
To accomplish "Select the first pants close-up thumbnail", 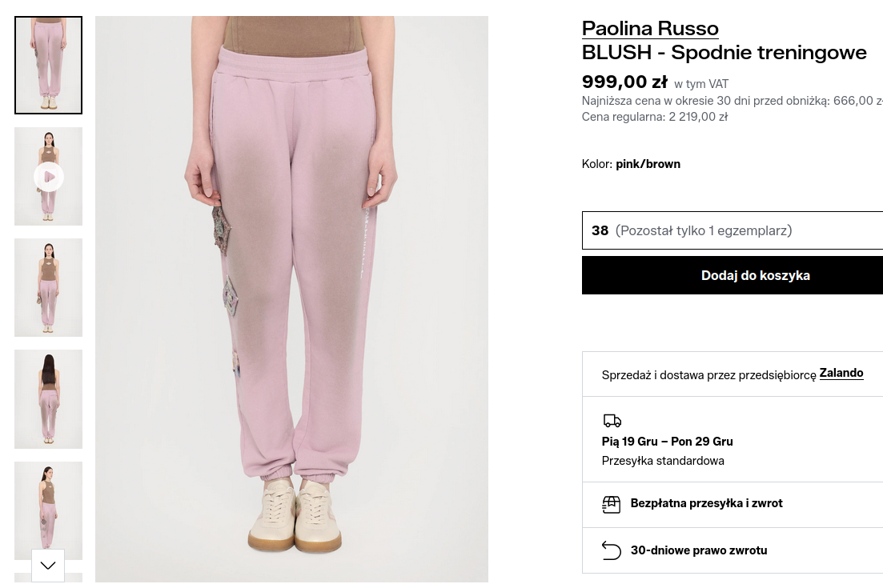I will (x=48, y=66).
